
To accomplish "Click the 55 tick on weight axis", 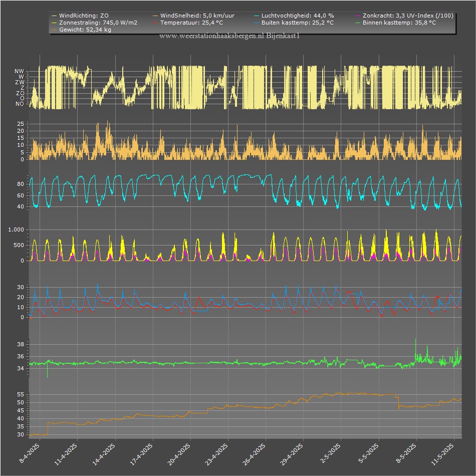I will 21,395.
